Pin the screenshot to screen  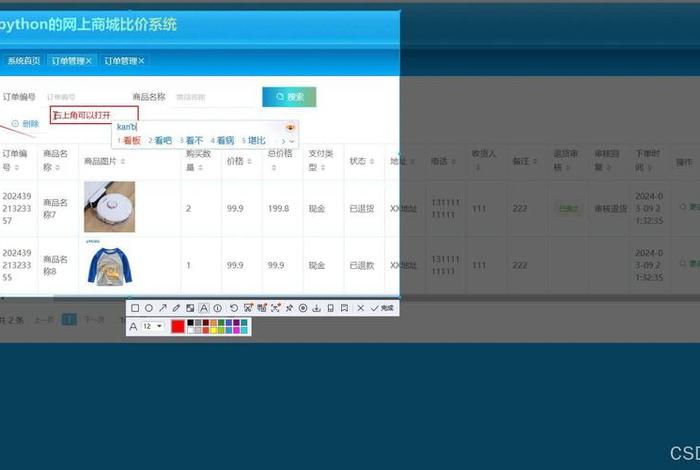click(289, 308)
